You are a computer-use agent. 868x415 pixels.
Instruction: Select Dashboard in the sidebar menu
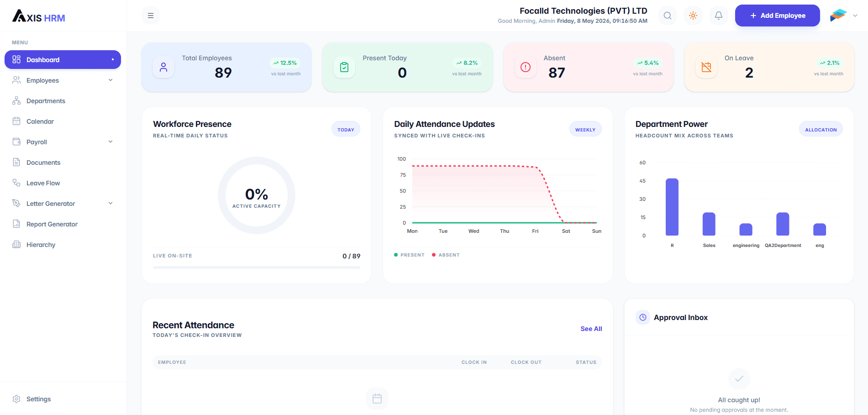[63, 60]
